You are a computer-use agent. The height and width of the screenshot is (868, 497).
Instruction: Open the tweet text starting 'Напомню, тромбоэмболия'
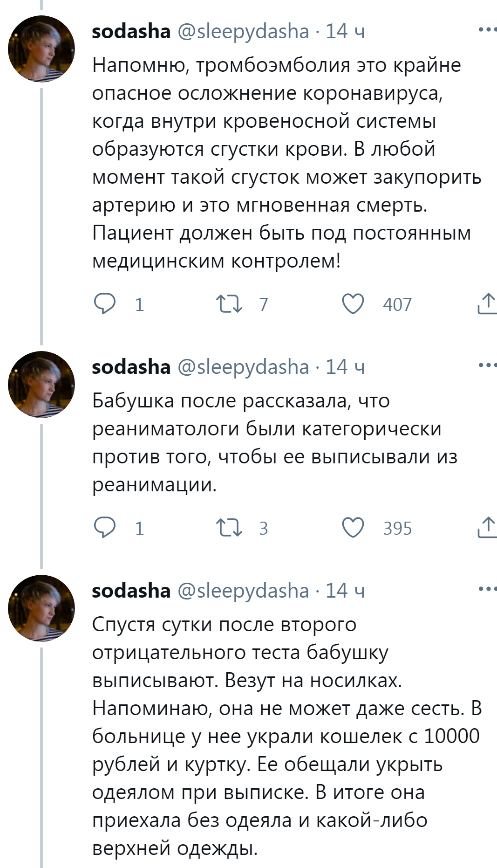click(x=279, y=163)
